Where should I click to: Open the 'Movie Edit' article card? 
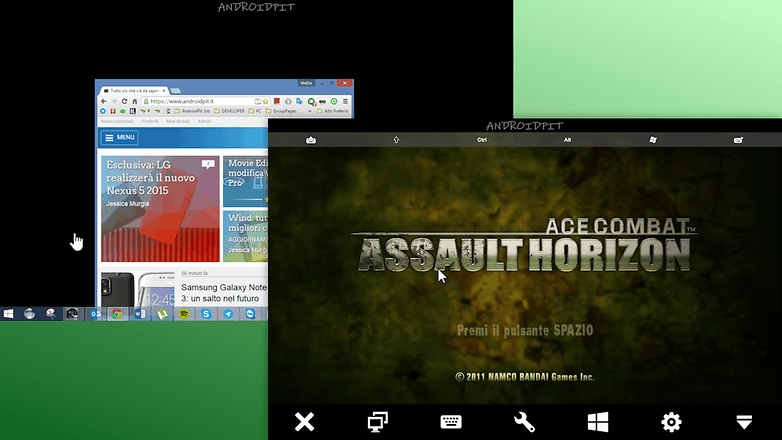coord(245,181)
